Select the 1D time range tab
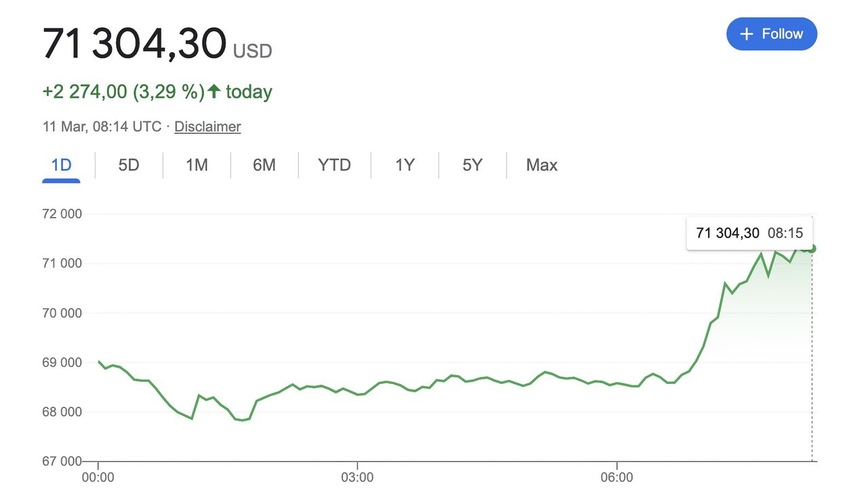The height and width of the screenshot is (496, 868). click(61, 165)
